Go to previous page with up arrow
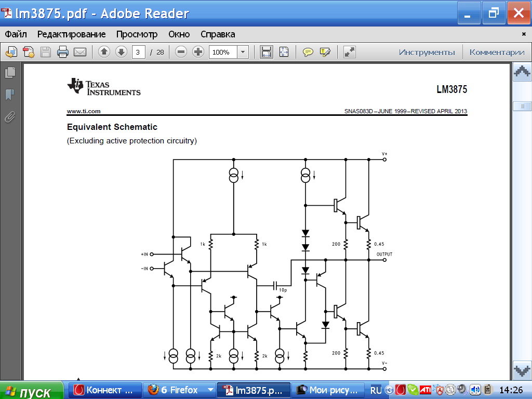The height and width of the screenshot is (399, 532). click(x=104, y=52)
